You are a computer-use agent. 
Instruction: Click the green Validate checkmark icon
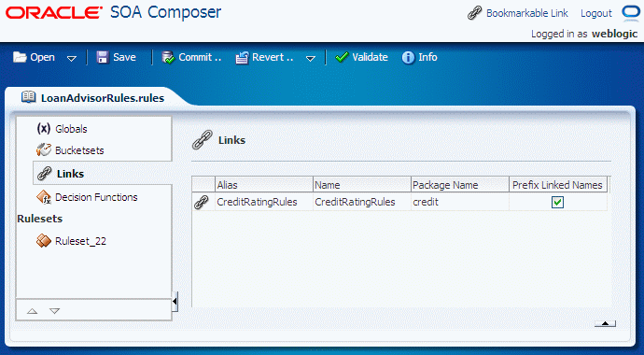(342, 57)
